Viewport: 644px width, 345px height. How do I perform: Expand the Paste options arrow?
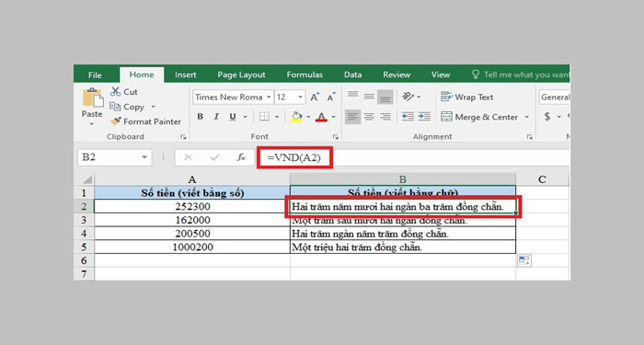pyautogui.click(x=92, y=124)
